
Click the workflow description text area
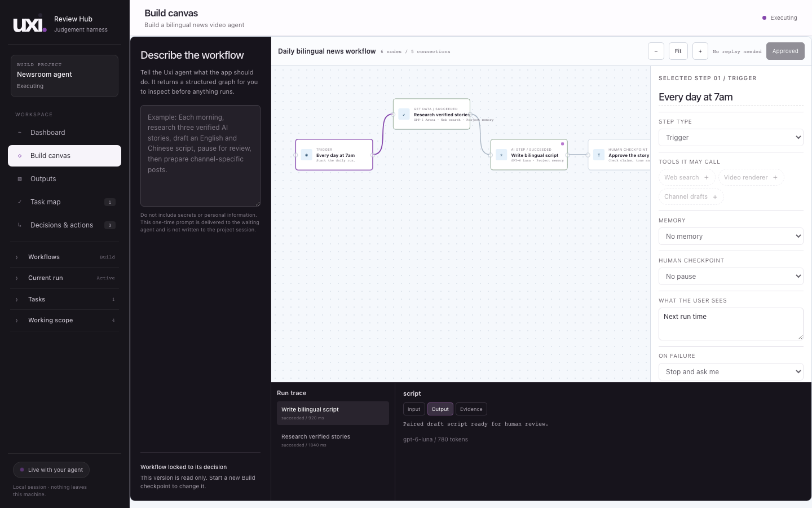pyautogui.click(x=200, y=156)
